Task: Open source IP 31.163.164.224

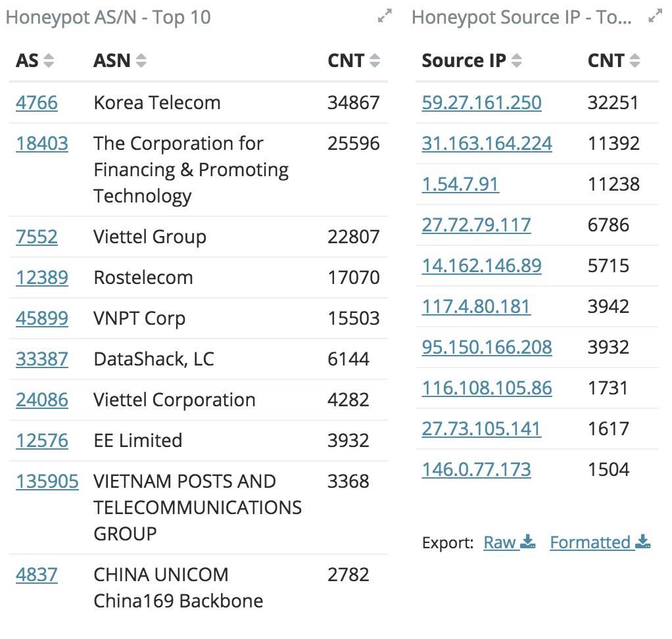Action: 487,143
